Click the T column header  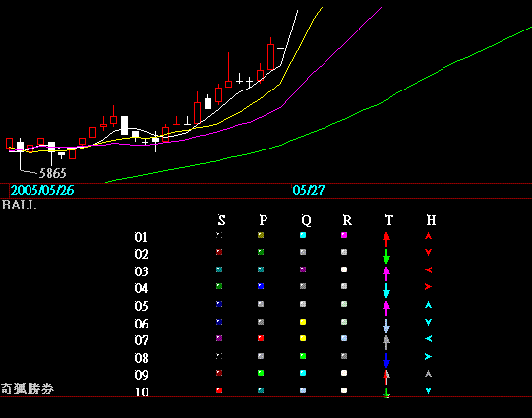click(x=389, y=220)
